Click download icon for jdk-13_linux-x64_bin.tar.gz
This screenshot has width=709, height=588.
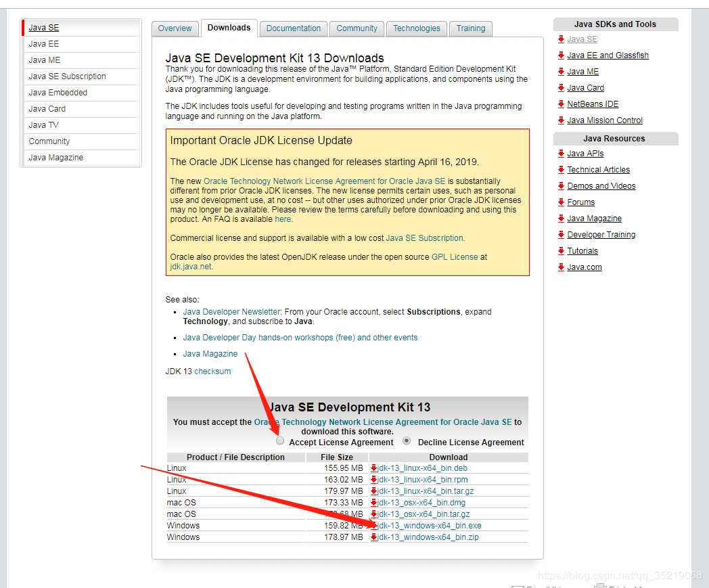pos(374,491)
